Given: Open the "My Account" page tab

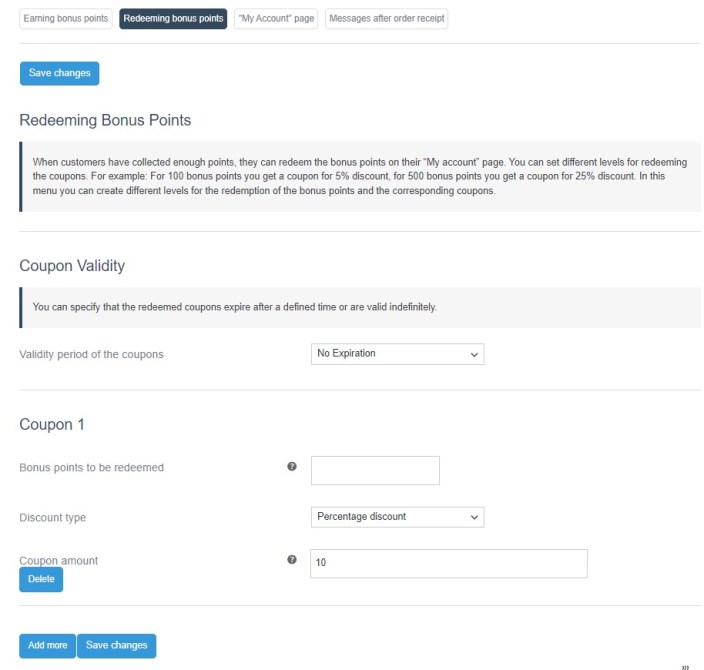Looking at the screenshot, I should [275, 19].
